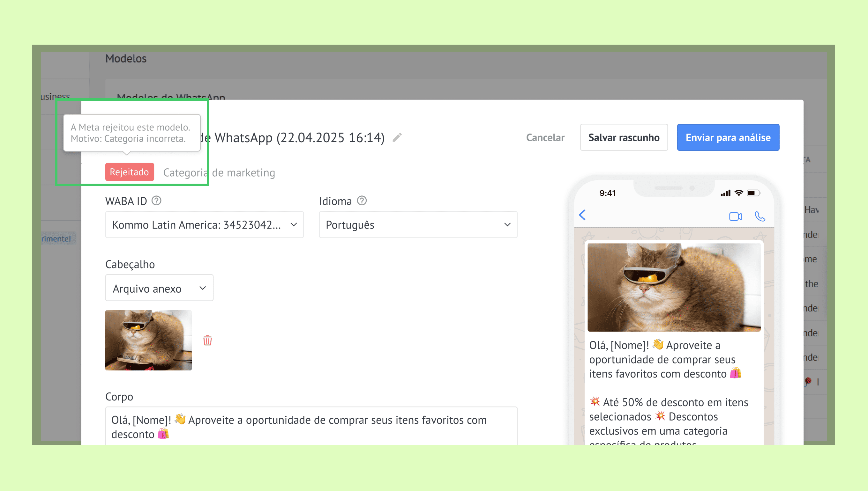Tap the phone call icon in preview
The height and width of the screenshot is (491, 868).
pyautogui.click(x=760, y=216)
